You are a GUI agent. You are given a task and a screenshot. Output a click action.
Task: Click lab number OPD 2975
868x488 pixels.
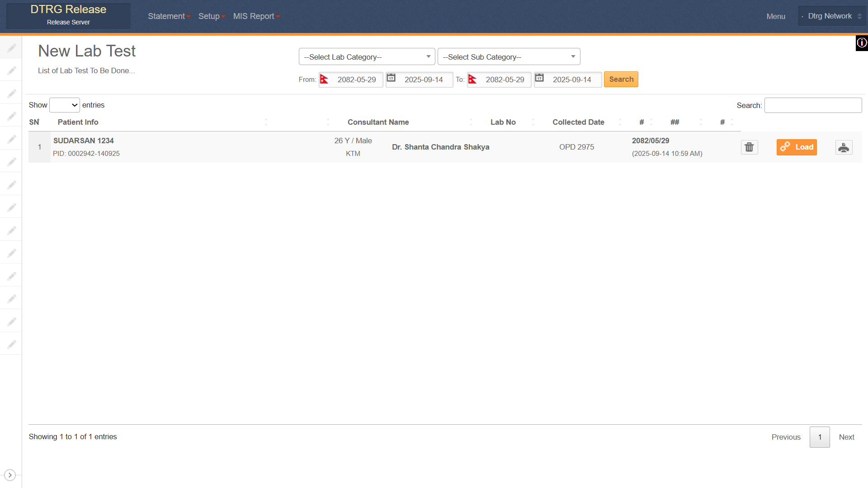[x=576, y=147]
